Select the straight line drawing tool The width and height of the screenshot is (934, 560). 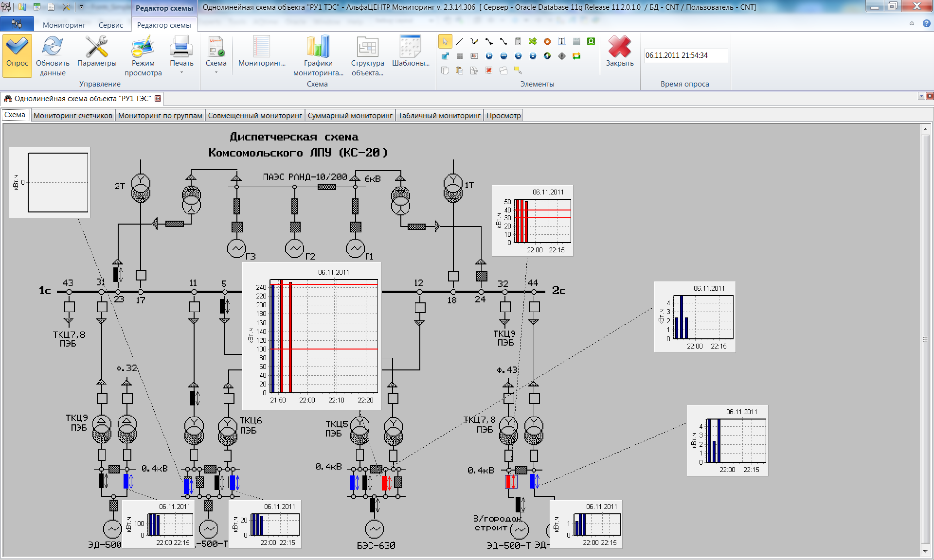point(460,42)
